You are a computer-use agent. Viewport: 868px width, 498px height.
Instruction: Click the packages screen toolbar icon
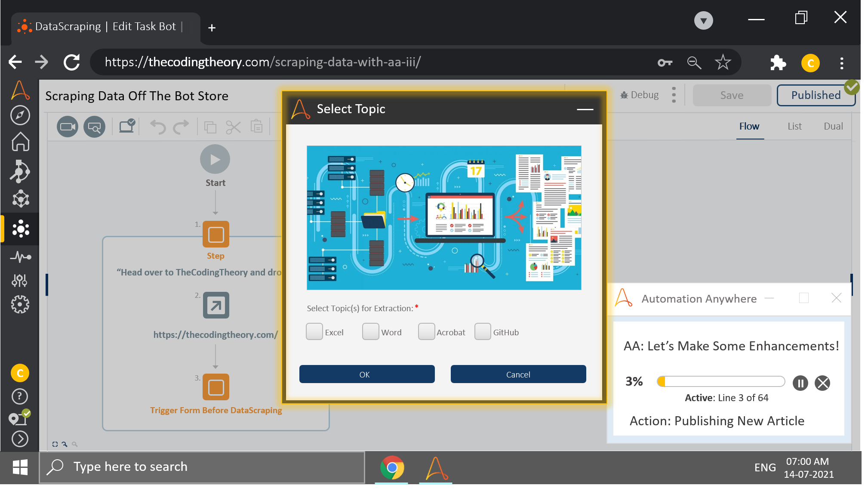(x=127, y=126)
